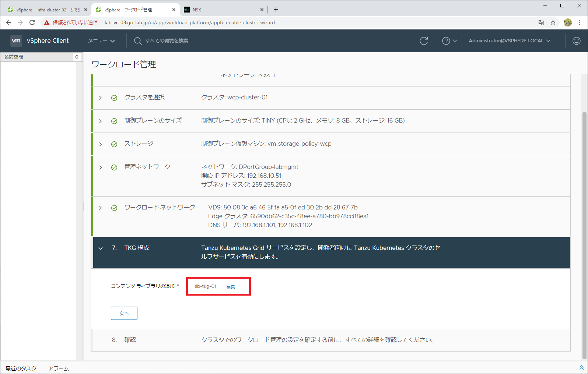588x374 pixels.
Task: Click the search magnifier icon
Action: coord(138,41)
